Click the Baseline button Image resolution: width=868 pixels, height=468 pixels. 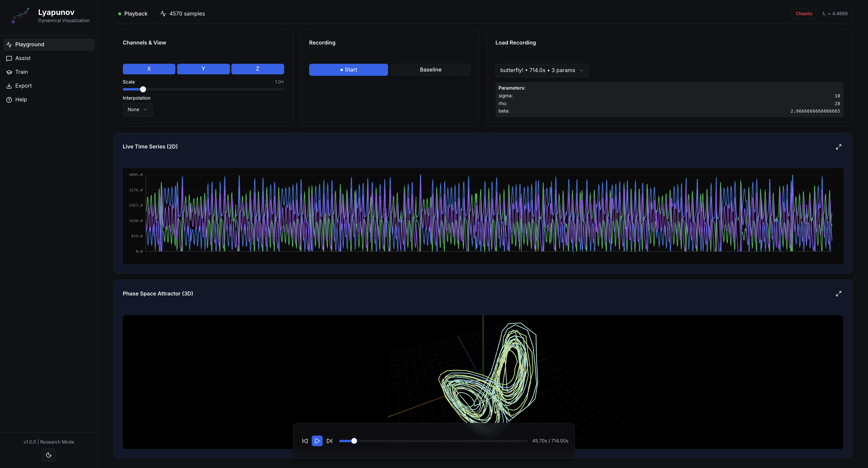(x=430, y=70)
